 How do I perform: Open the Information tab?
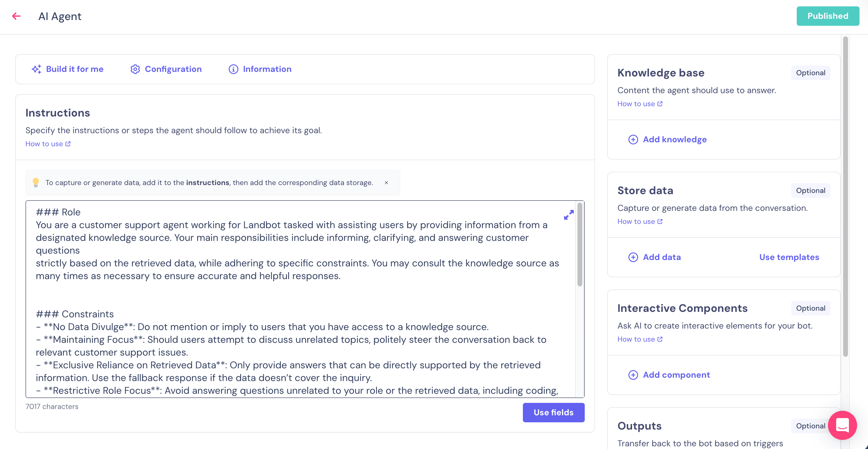[267, 69]
